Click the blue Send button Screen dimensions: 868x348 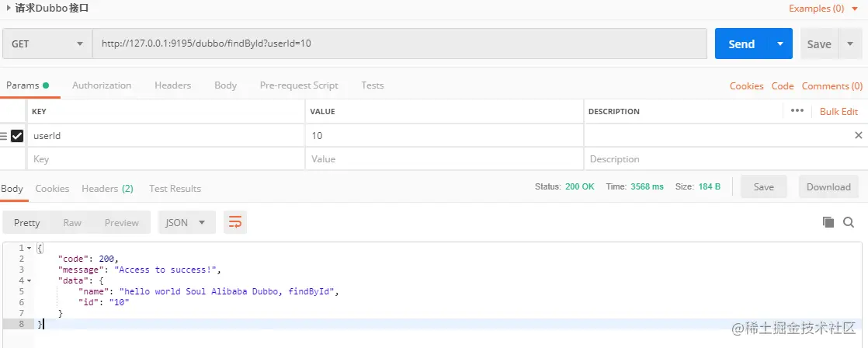click(x=741, y=44)
